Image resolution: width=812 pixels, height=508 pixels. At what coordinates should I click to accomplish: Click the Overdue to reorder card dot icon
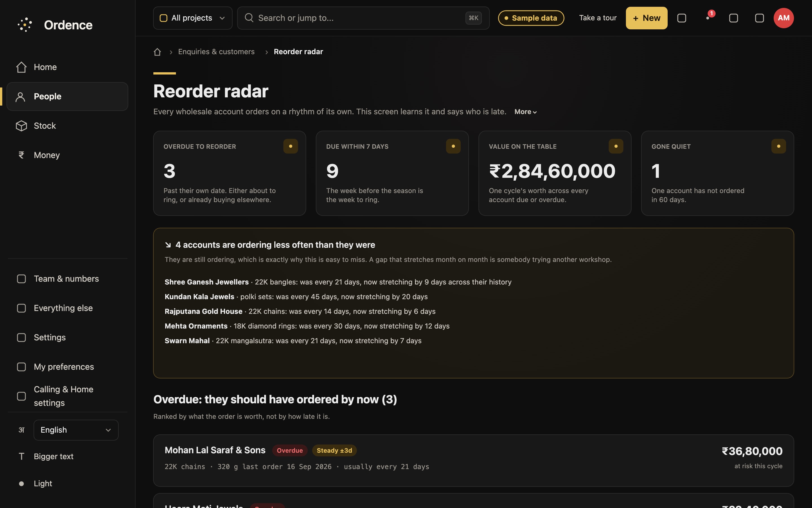290,146
